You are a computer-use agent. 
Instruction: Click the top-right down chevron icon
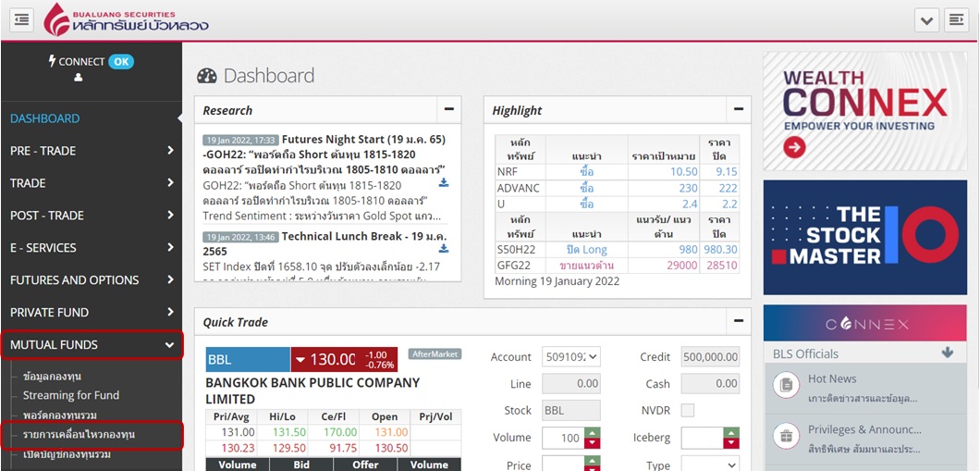point(927,19)
